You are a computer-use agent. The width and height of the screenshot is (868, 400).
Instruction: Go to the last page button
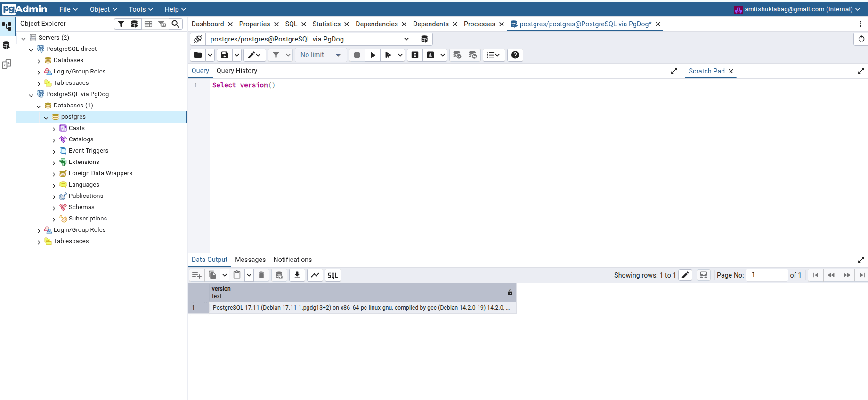coord(862,275)
